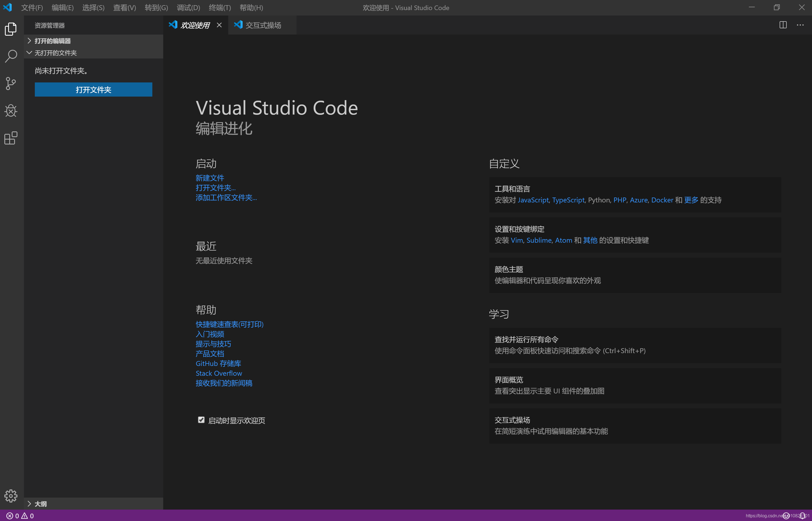Click the 打开文件夹... link under 启动
Viewport: 812px width, 521px height.
(x=215, y=188)
